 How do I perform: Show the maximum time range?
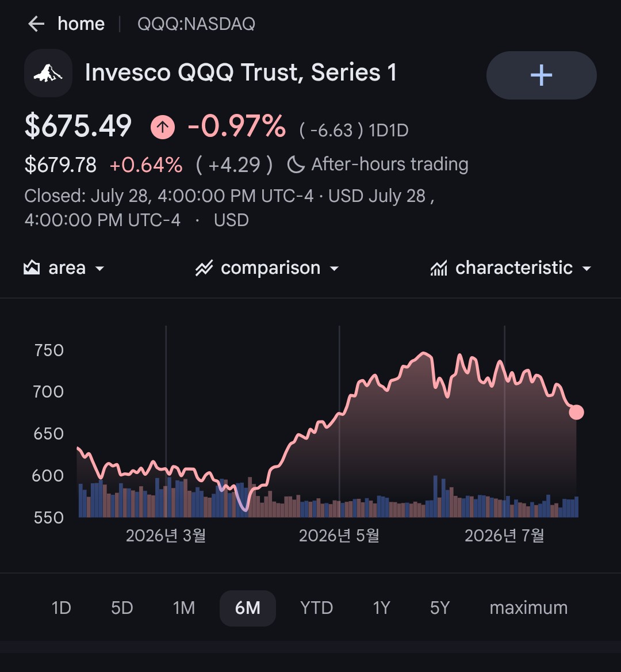point(528,608)
